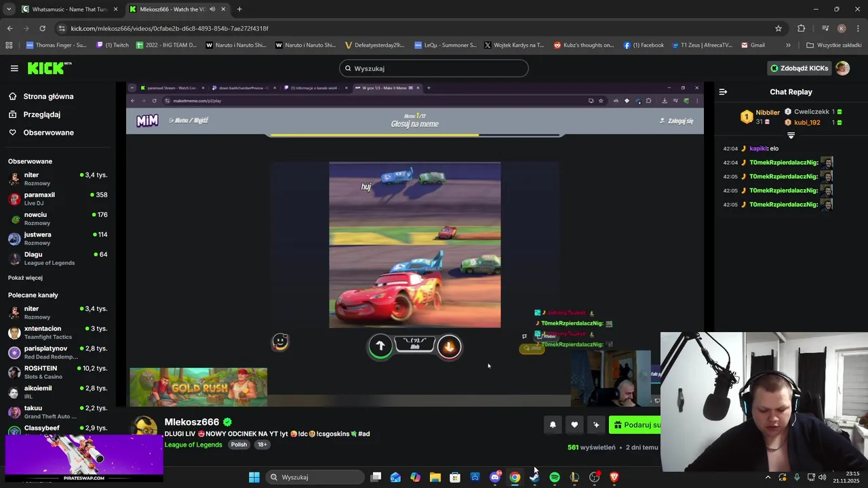Focus the Kick Wyszukaj search field
868x488 pixels.
pyautogui.click(x=434, y=68)
